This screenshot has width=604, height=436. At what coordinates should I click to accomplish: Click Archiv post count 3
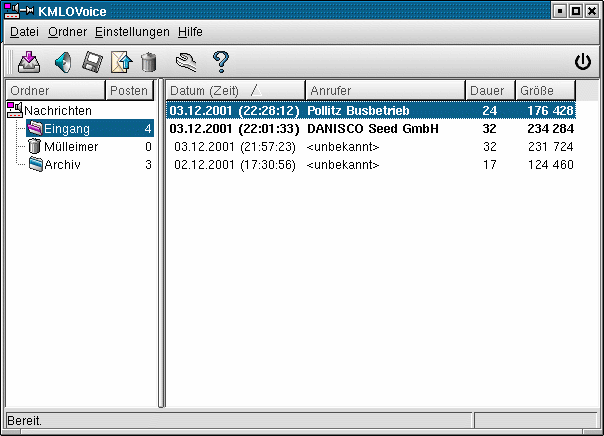click(x=148, y=165)
